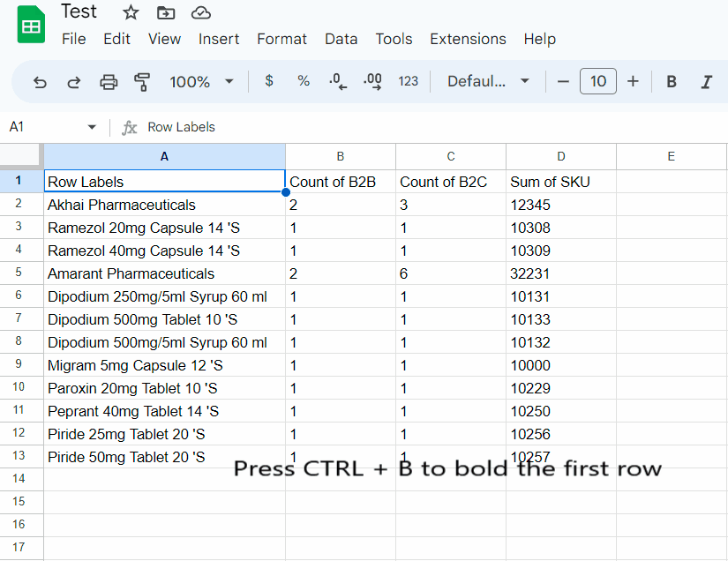Star the Test spreadsheet
Viewport: 728px width, 561px height.
pyautogui.click(x=130, y=11)
